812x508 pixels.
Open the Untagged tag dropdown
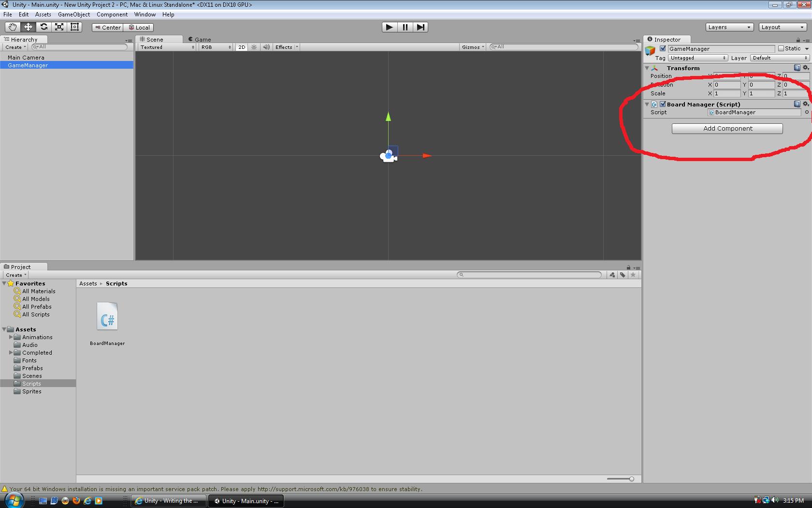pyautogui.click(x=697, y=58)
